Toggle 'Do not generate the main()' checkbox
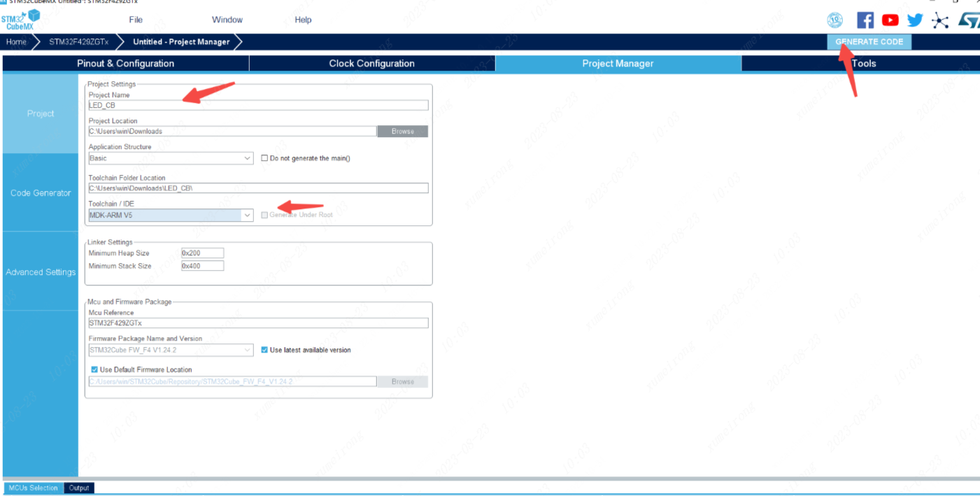The image size is (980, 496). pyautogui.click(x=264, y=158)
